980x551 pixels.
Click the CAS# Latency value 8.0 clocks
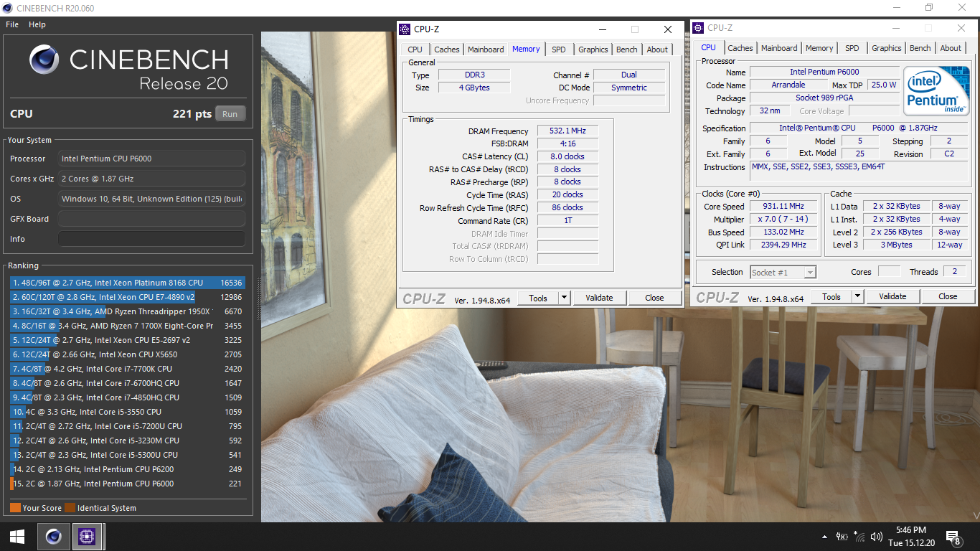pos(567,156)
